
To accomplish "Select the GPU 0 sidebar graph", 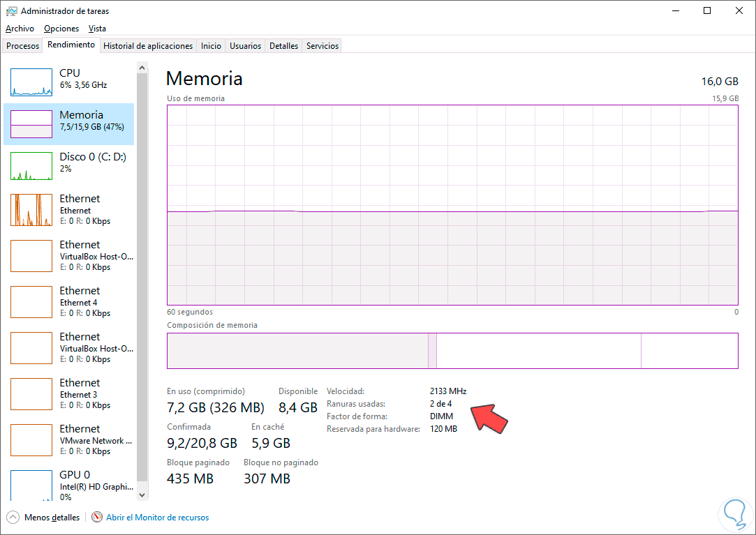I will pyautogui.click(x=31, y=485).
